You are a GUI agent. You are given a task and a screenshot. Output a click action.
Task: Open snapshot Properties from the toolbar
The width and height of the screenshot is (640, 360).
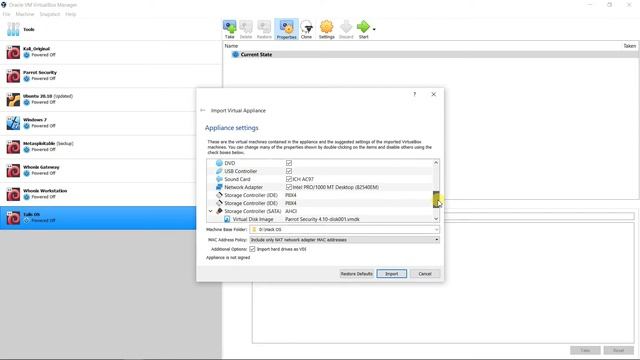(287, 29)
